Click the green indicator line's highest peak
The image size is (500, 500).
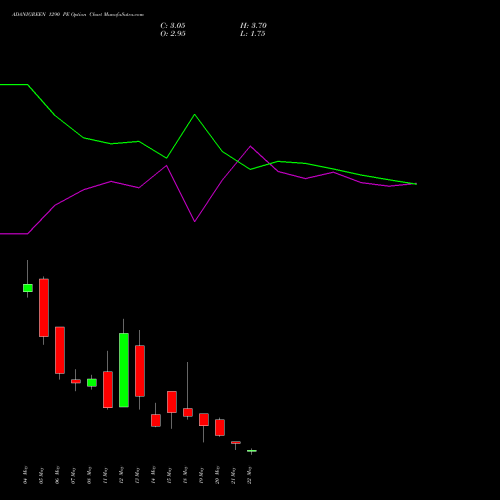point(195,115)
